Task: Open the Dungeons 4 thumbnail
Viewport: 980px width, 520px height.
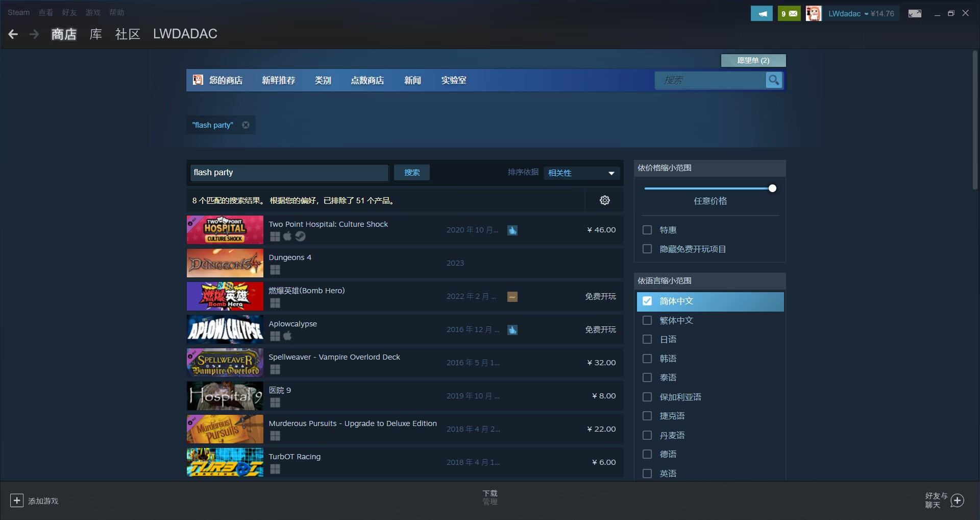Action: 225,263
